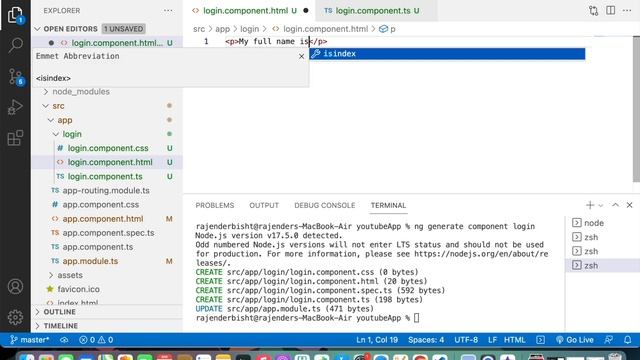Collapse the app folder
The width and height of the screenshot is (640, 360).
pos(64,120)
